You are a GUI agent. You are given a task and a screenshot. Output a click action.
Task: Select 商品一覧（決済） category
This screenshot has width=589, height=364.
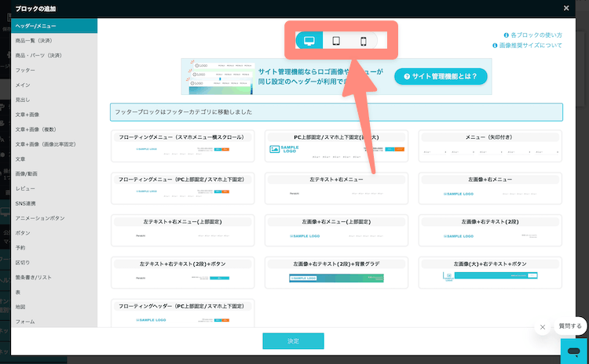[54, 41]
